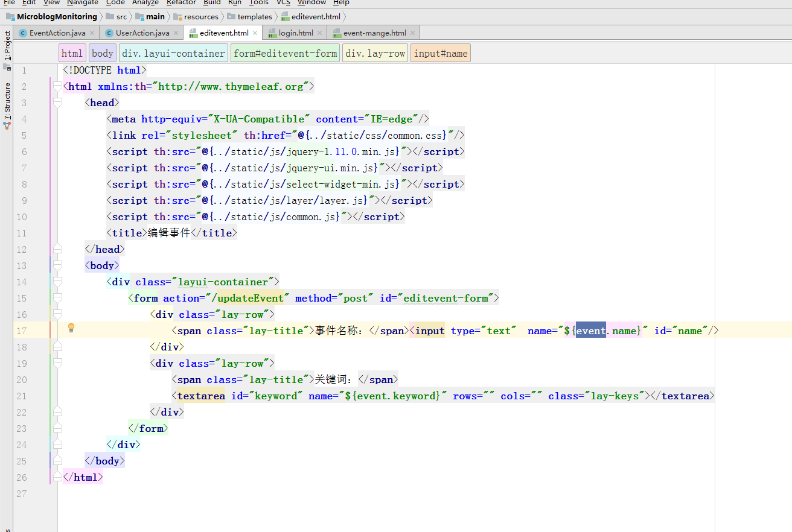The height and width of the screenshot is (532, 792).
Task: Click editevent.html in the navigation bar
Action: pos(311,16)
